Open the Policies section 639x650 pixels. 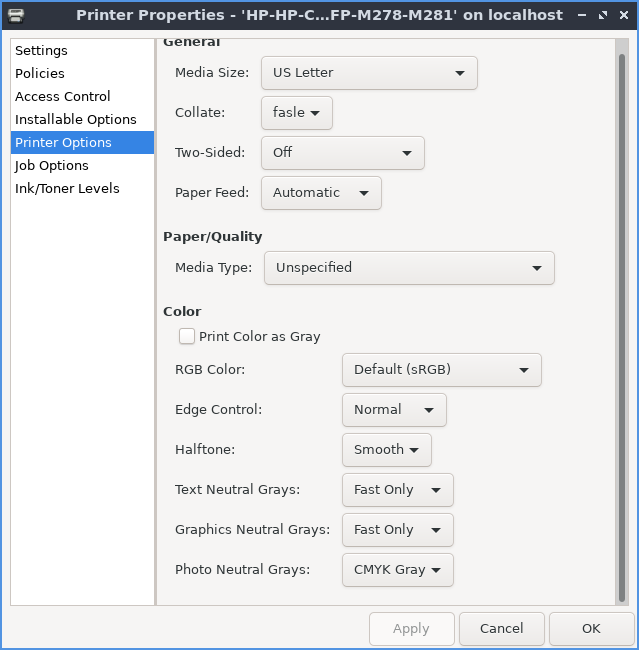40,74
